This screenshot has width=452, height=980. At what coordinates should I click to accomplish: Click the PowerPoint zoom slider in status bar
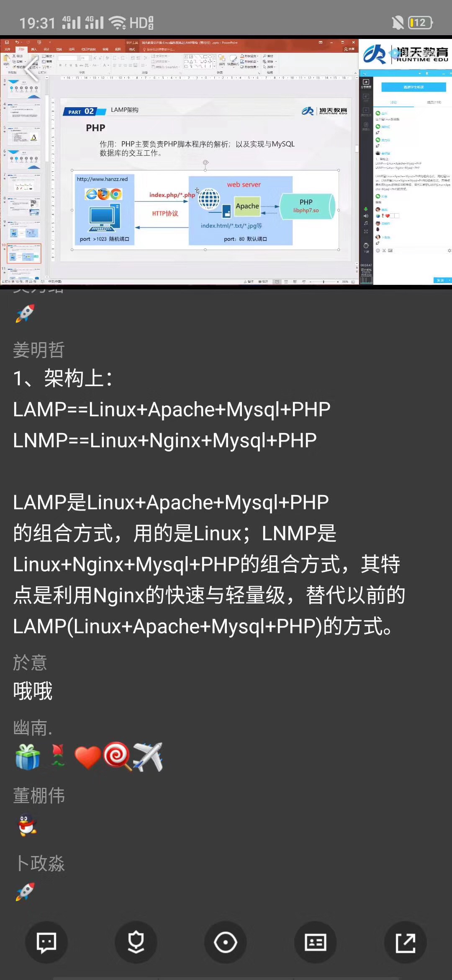324,282
